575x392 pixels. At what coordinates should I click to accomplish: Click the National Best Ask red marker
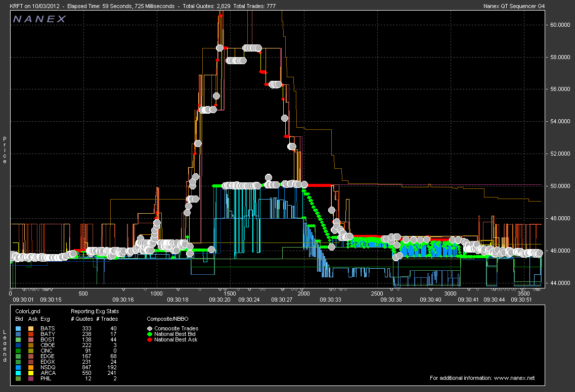tap(150, 339)
